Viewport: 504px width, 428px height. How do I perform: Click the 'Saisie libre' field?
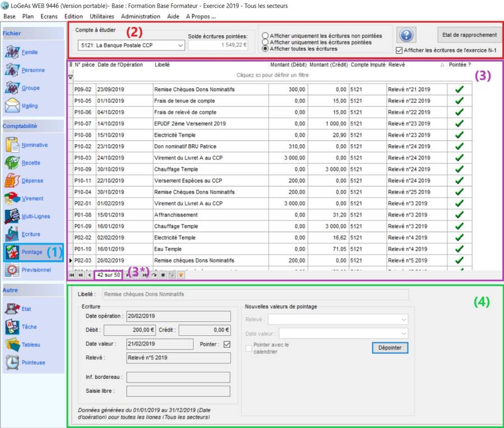[x=179, y=391]
